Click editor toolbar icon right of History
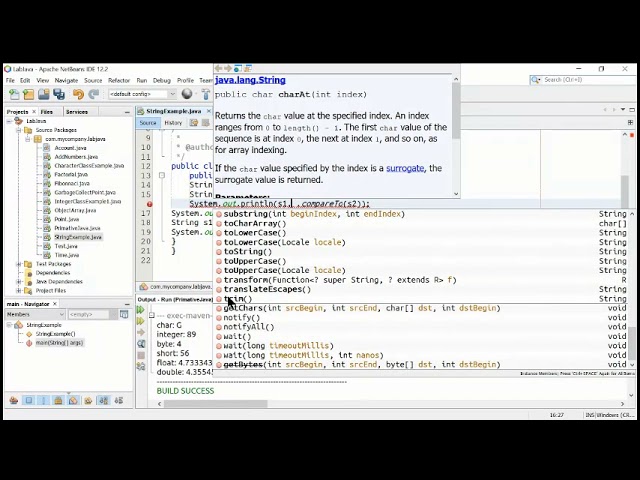Viewport: 640px width, 480px height. point(193,122)
